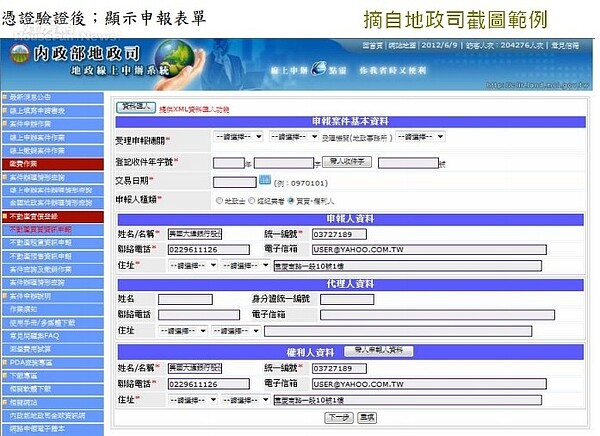600x436 pixels.
Task: Open 案件申辦作業 in the sidebar
Action: pyautogui.click(x=52, y=124)
